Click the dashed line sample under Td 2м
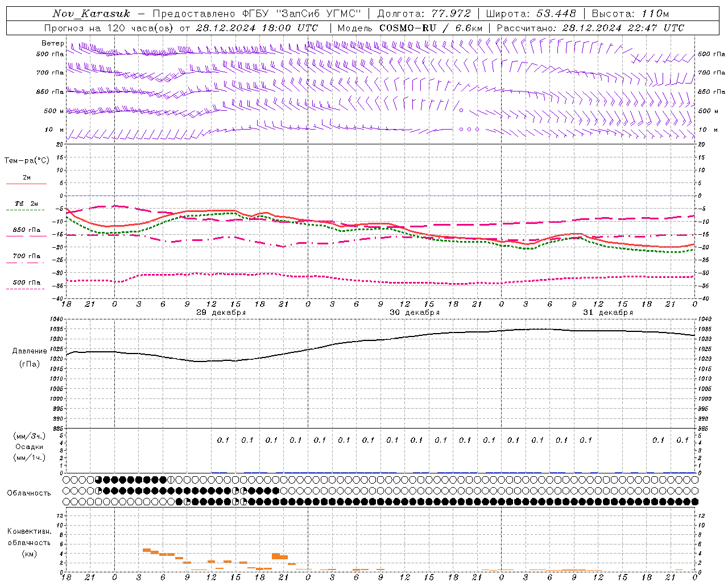728x582 pixels. click(25, 210)
